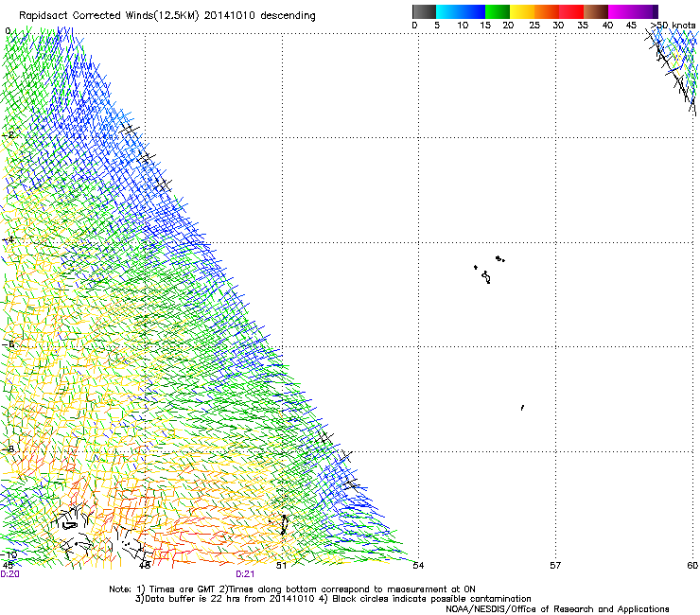Click the magenta 40-45 knots color segment
Screen dimensions: 700x615
coord(621,11)
